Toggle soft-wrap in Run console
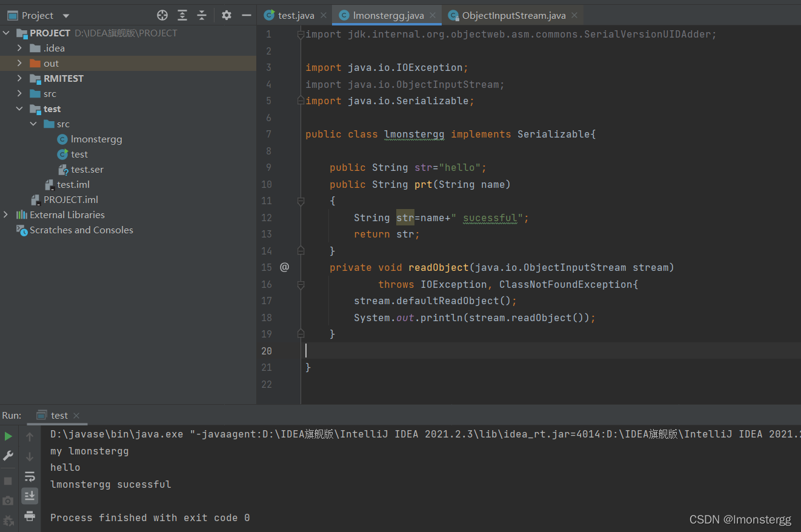 30,476
